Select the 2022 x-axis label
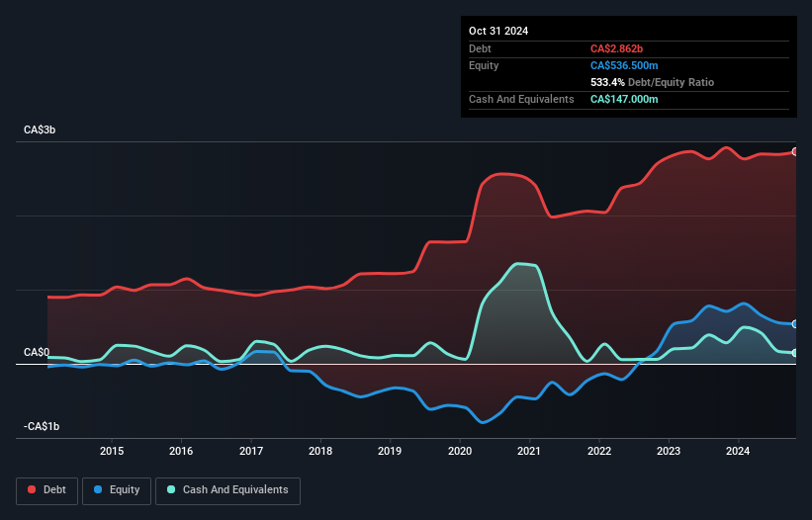This screenshot has height=520, width=812. click(x=599, y=451)
